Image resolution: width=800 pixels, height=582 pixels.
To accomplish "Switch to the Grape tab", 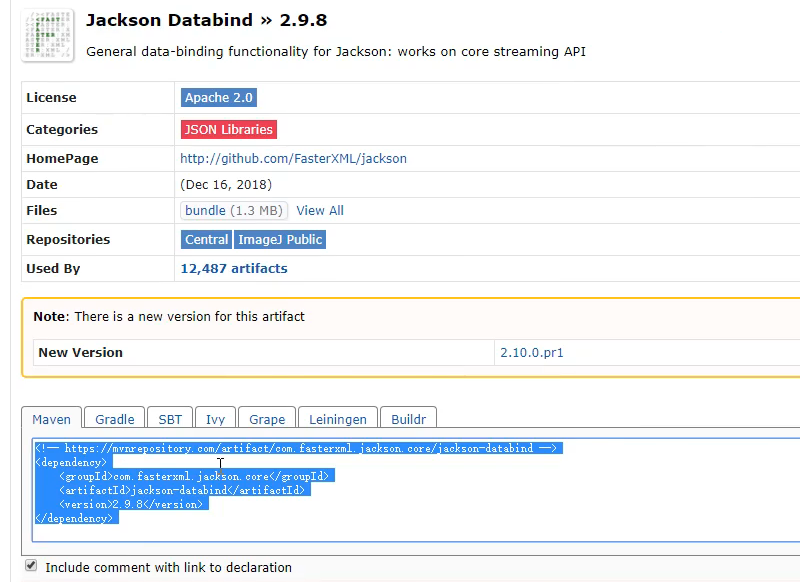I will 267,419.
